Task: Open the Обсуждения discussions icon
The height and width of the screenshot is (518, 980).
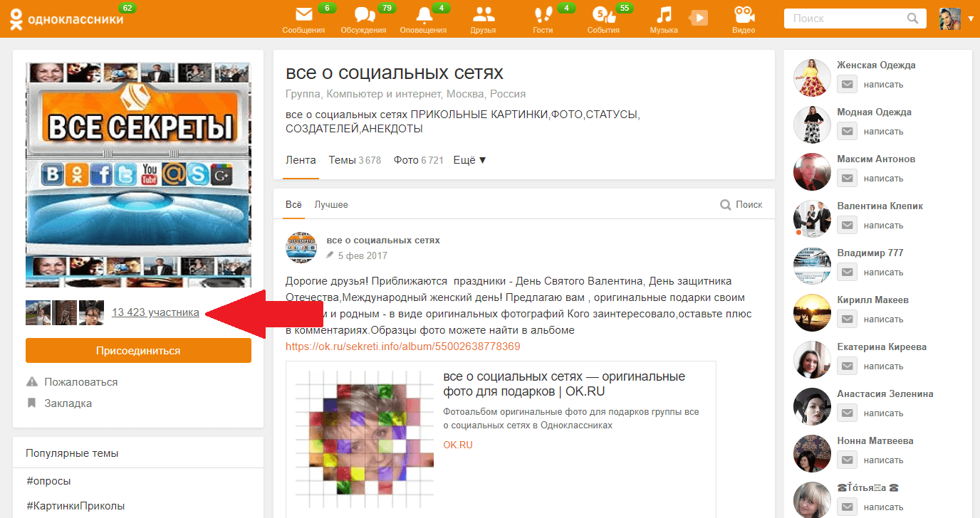Action: [x=364, y=15]
